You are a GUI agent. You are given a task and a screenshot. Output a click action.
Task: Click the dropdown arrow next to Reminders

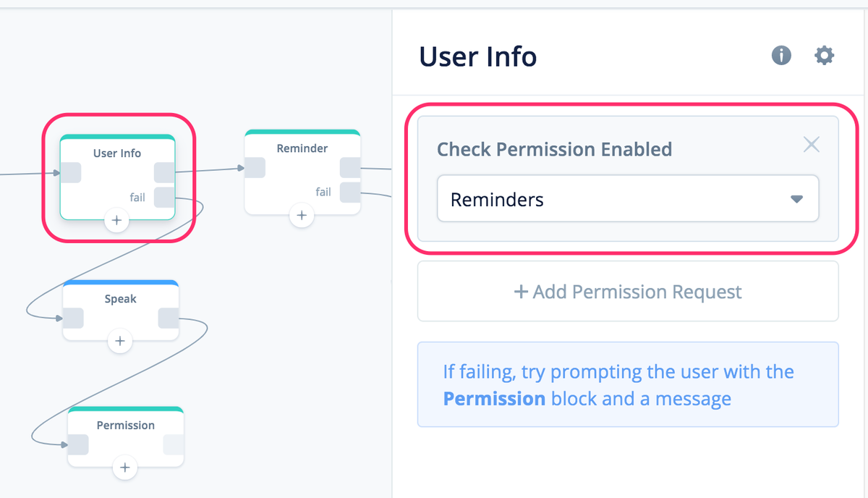tap(796, 199)
